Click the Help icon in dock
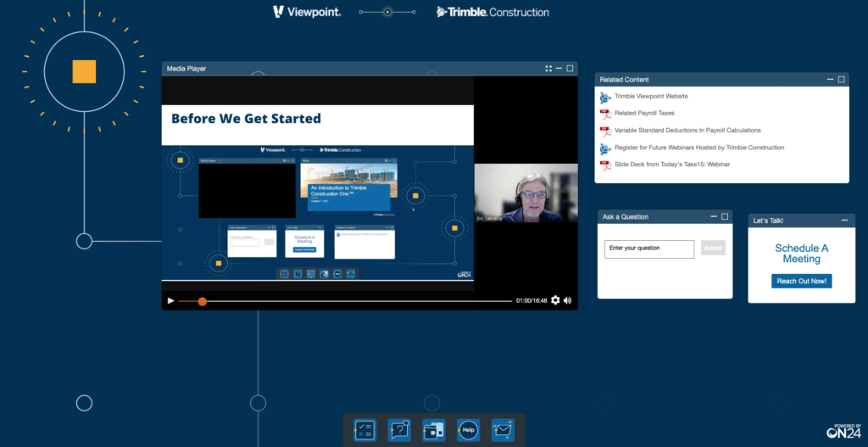Image resolution: width=868 pixels, height=447 pixels. [x=468, y=430]
